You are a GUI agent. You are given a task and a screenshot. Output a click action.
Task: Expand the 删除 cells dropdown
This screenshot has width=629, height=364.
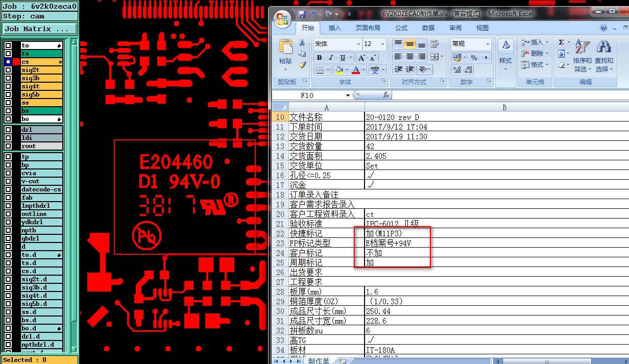coord(547,54)
